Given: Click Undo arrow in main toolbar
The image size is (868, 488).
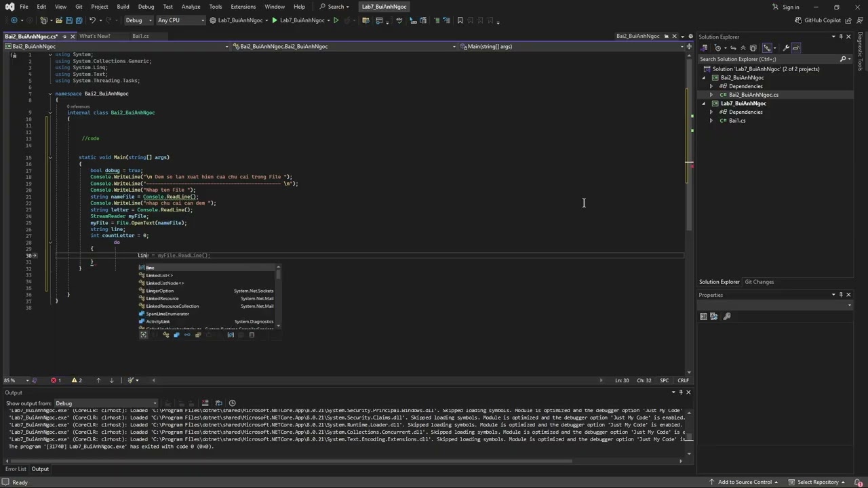Looking at the screenshot, I should (93, 20).
